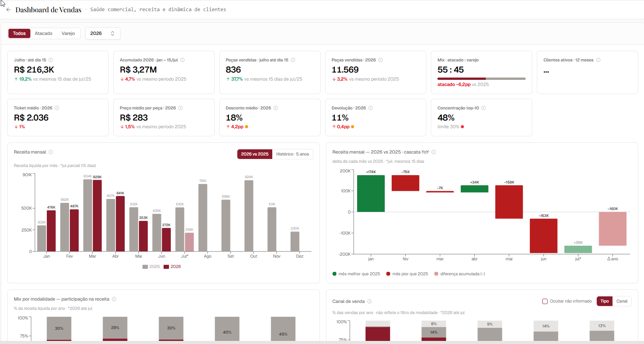The height and width of the screenshot is (344, 644).
Task: Click R$ 3,27M accumulated value
Action: click(x=138, y=70)
